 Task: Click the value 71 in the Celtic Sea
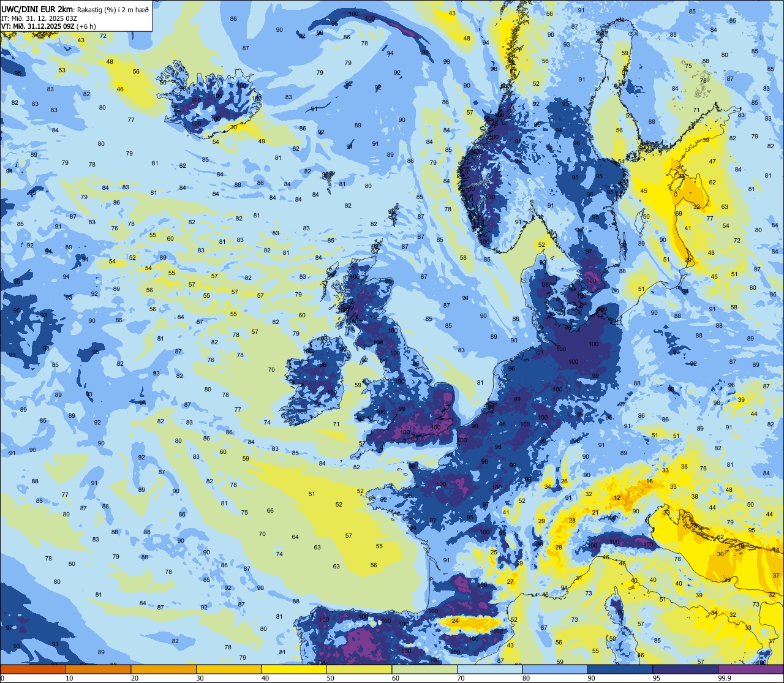click(336, 424)
